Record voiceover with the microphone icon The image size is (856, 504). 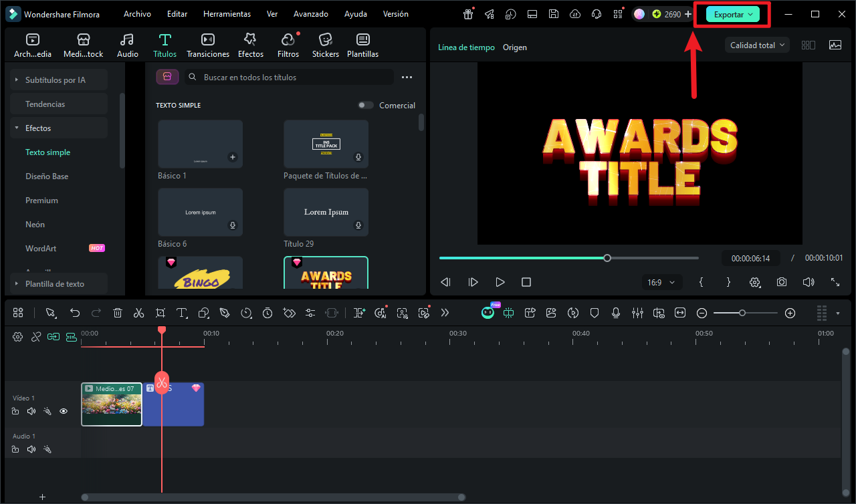pyautogui.click(x=616, y=313)
